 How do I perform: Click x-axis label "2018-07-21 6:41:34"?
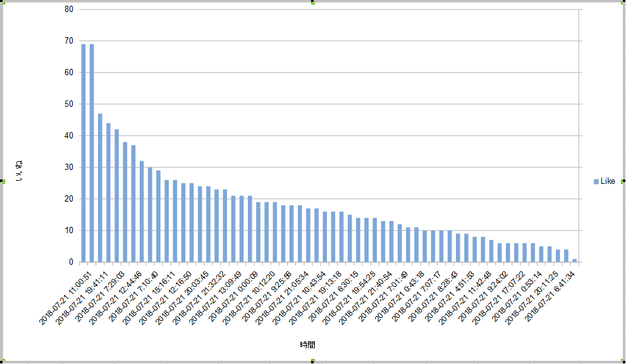pyautogui.click(x=550, y=296)
